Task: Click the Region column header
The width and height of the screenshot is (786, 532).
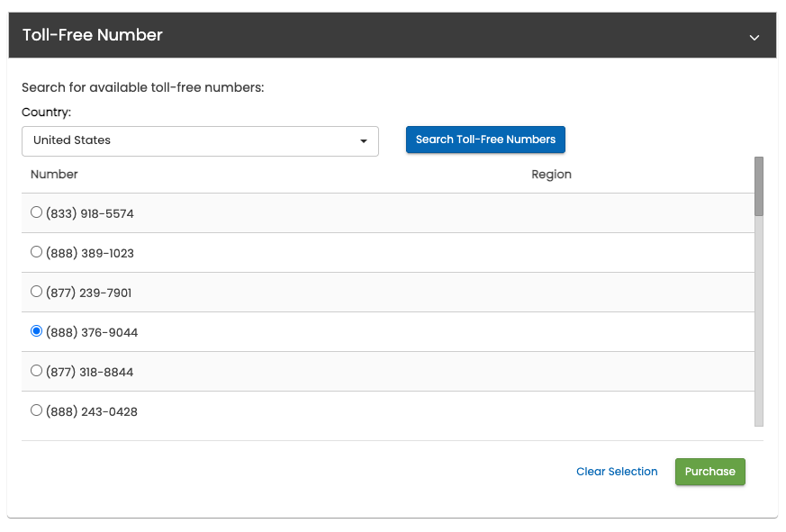Action: click(x=551, y=174)
